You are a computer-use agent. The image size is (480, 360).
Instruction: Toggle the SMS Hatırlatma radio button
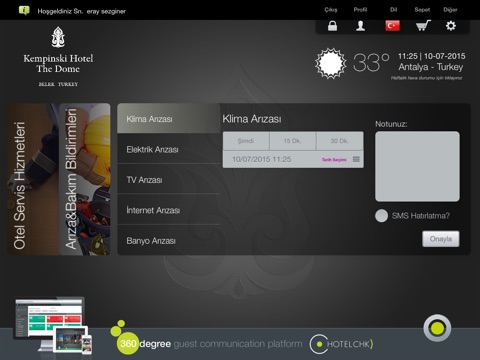tap(381, 216)
